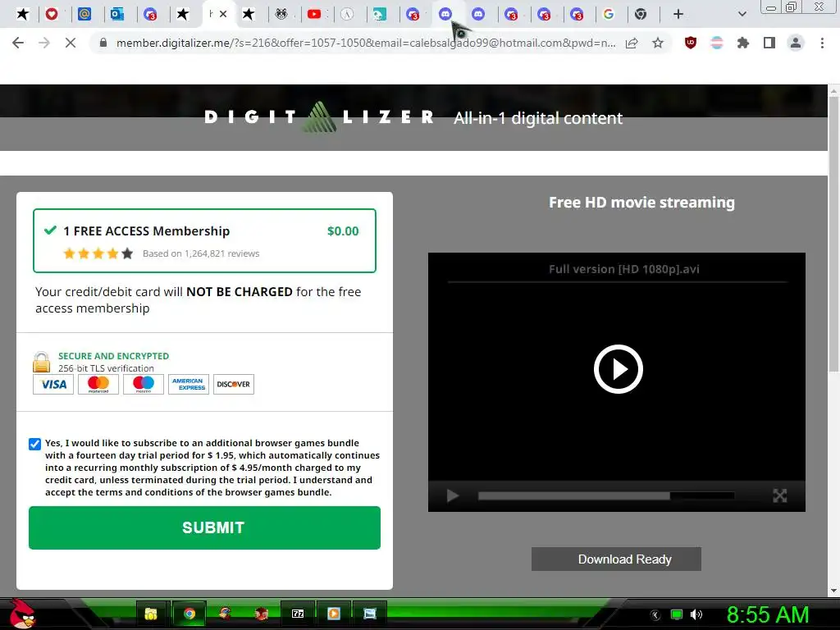Click the Maestro card logo
Image resolution: width=840 pixels, height=630 pixels.
click(x=143, y=384)
